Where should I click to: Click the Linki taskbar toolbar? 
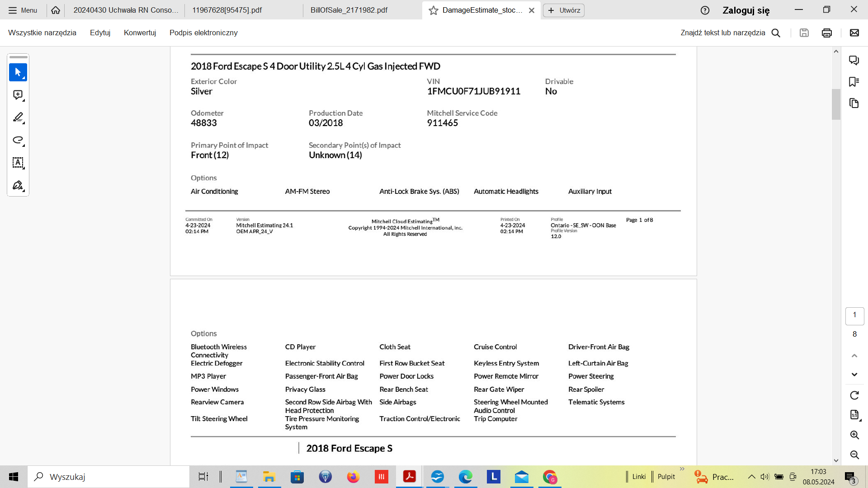[x=639, y=477]
